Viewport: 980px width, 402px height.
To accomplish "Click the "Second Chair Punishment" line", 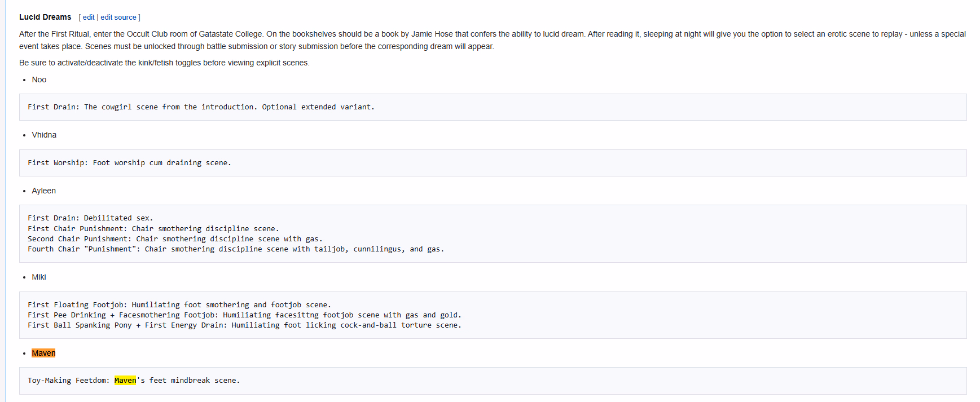I will click(175, 239).
